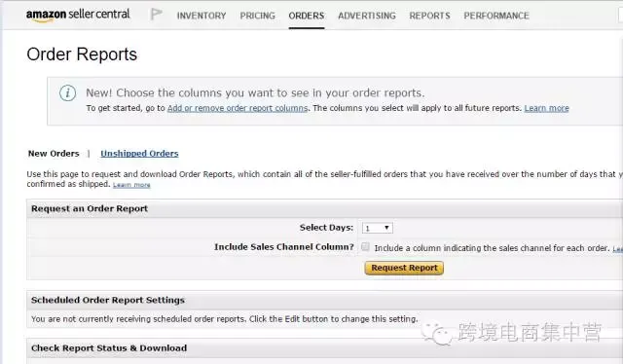
Task: Enable Include Sales Channel Column checkbox
Action: (x=365, y=247)
